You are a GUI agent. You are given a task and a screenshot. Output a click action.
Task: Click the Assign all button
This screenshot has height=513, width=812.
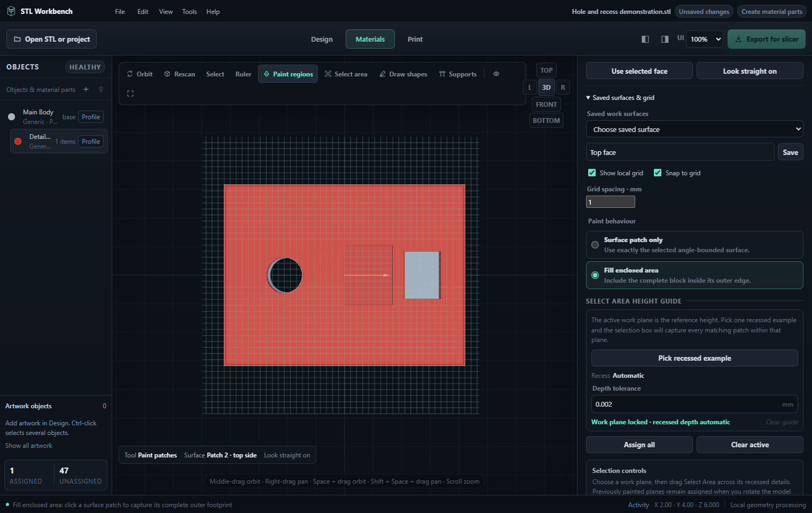639,445
